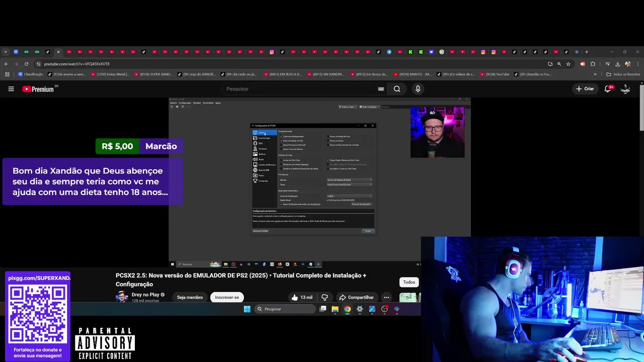
Task: Open the on-screen keyboard in YouTube search
Action: click(381, 89)
